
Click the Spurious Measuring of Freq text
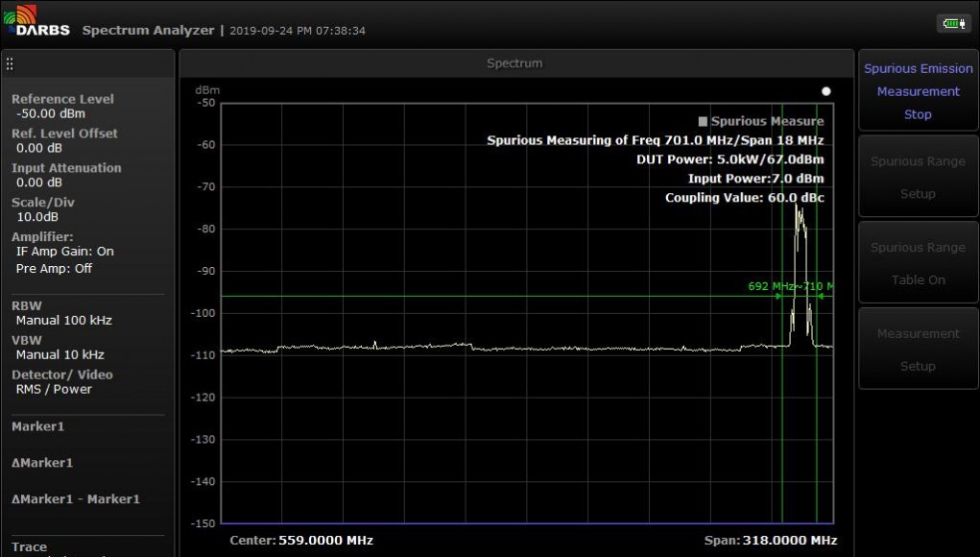click(655, 140)
